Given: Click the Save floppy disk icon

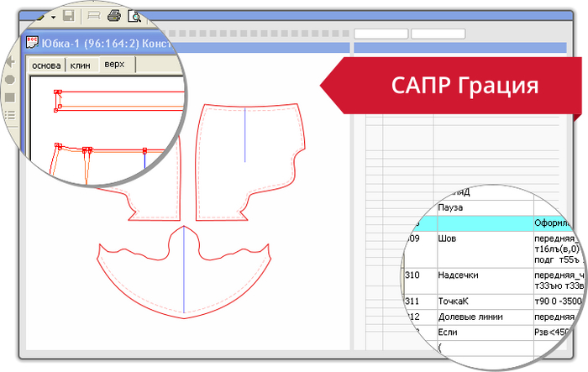Looking at the screenshot, I should click(x=68, y=16).
